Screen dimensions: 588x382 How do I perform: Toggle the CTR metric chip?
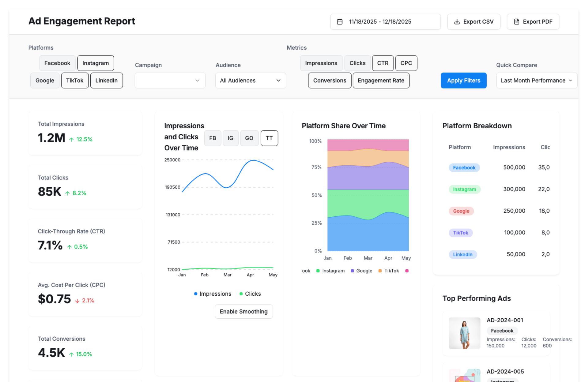(x=383, y=63)
